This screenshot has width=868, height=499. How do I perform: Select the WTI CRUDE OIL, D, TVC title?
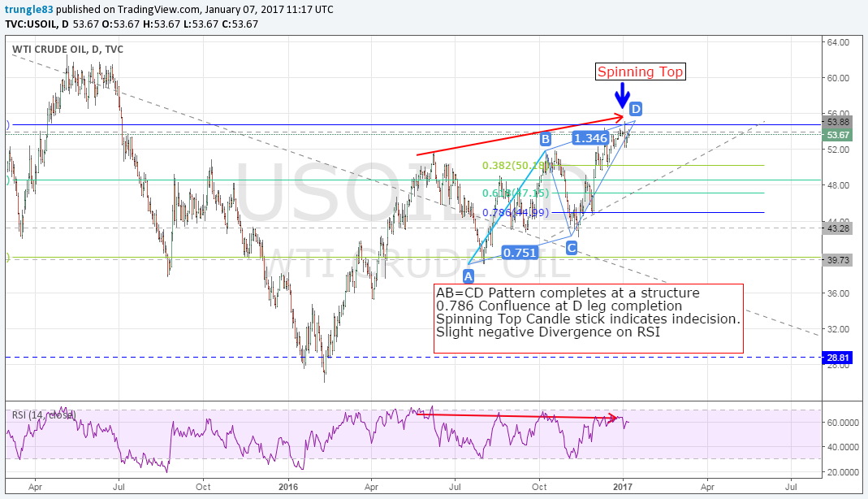(67, 50)
